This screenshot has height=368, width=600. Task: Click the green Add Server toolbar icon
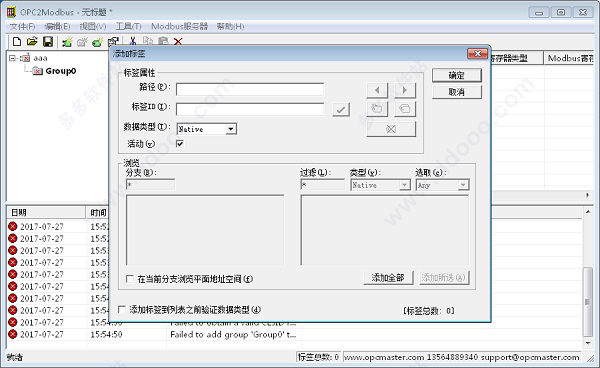tap(67, 42)
